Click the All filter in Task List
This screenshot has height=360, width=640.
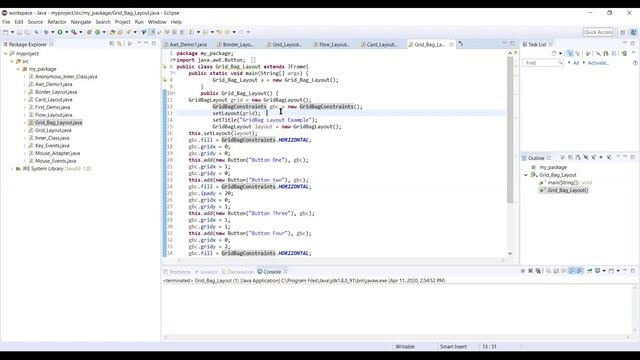(576, 63)
